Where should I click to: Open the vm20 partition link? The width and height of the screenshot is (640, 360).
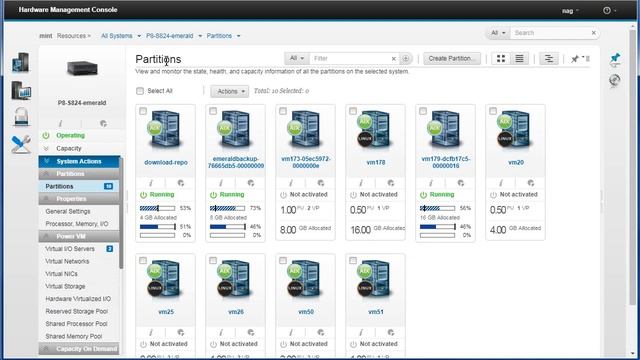[x=516, y=162]
